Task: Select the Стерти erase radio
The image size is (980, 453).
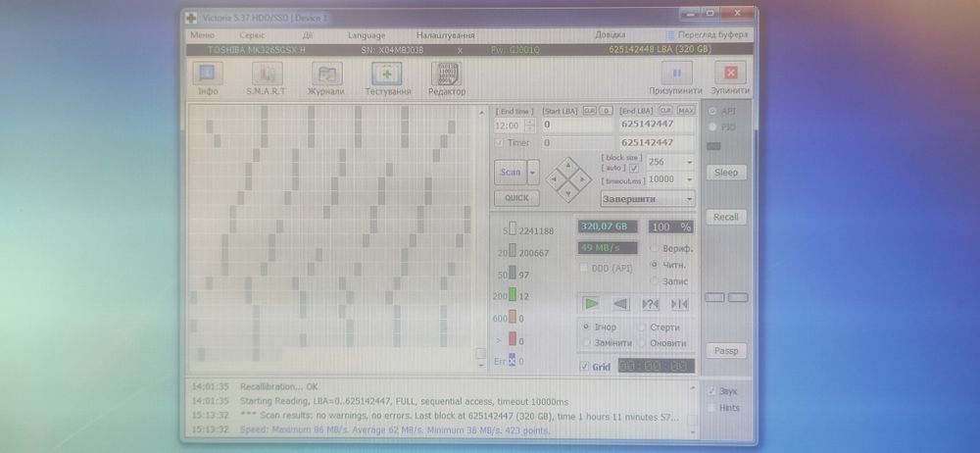Action: point(641,327)
